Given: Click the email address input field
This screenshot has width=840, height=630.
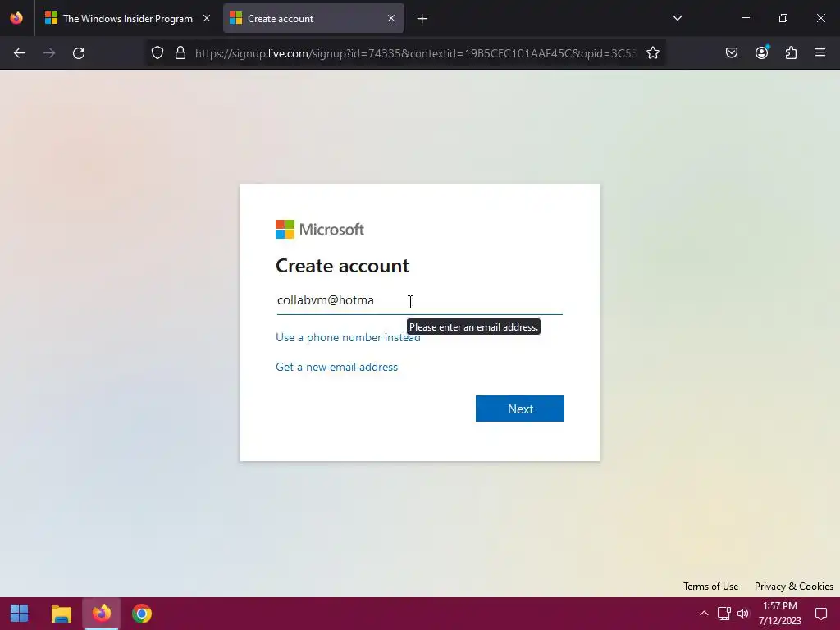Looking at the screenshot, I should (x=419, y=300).
